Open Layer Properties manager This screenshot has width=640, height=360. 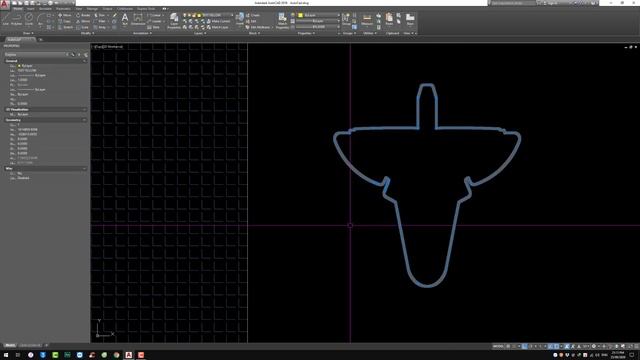174,20
